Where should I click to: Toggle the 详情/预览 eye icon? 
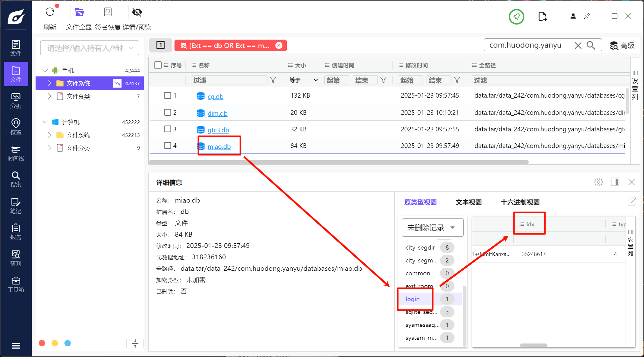tap(137, 12)
